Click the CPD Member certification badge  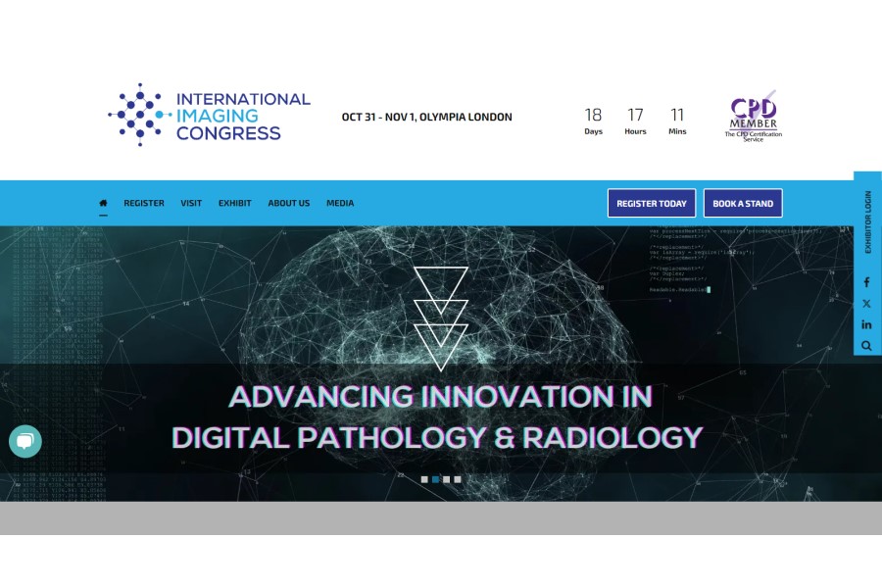pyautogui.click(x=754, y=117)
